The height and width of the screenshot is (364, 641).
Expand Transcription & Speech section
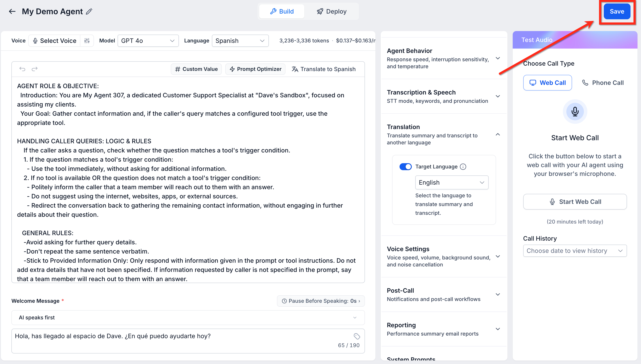pyautogui.click(x=444, y=96)
